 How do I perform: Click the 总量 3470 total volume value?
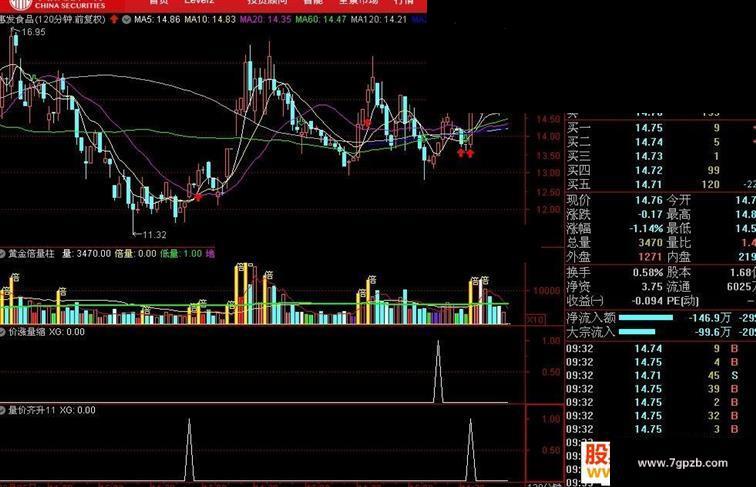click(650, 243)
